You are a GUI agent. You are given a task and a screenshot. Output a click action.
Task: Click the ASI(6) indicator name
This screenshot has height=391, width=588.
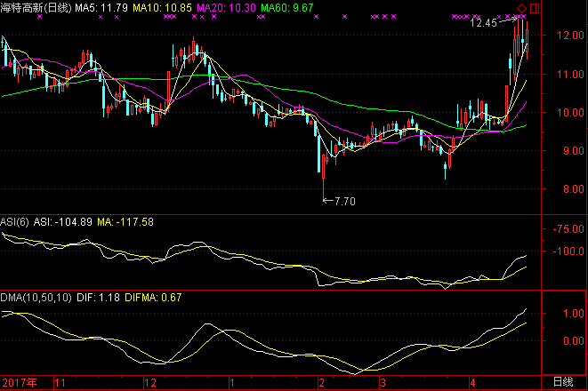pos(14,221)
